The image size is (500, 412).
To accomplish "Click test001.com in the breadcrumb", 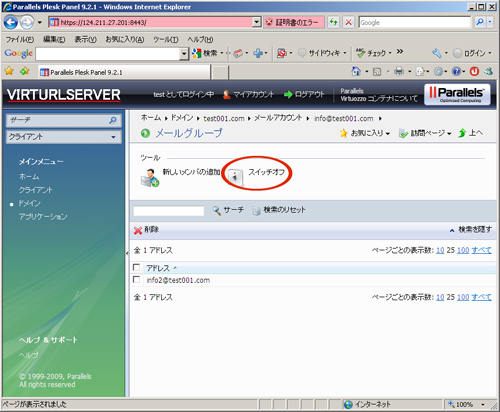I will pos(224,118).
